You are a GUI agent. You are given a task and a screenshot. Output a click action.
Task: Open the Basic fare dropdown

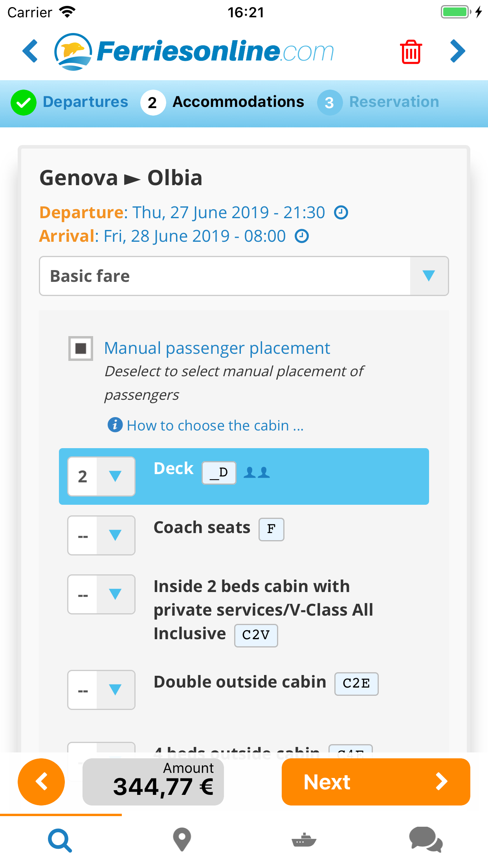[244, 276]
